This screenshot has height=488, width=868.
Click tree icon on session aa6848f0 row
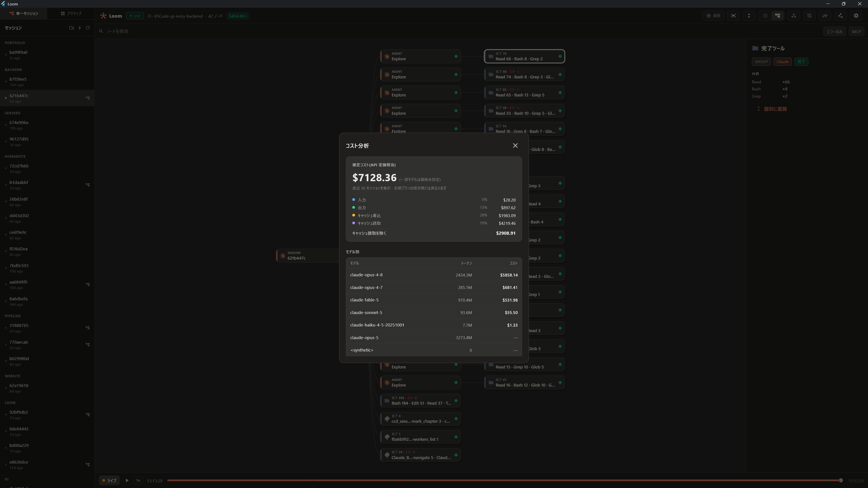click(88, 285)
